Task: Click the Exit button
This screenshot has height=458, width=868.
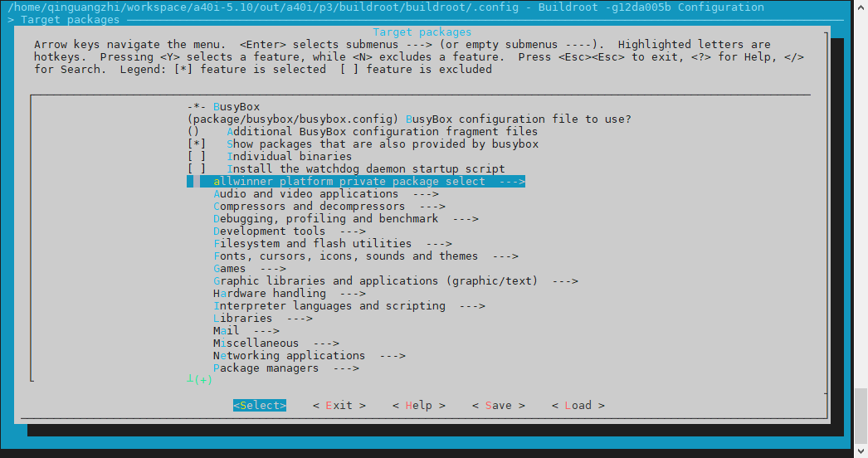Action: (x=339, y=406)
